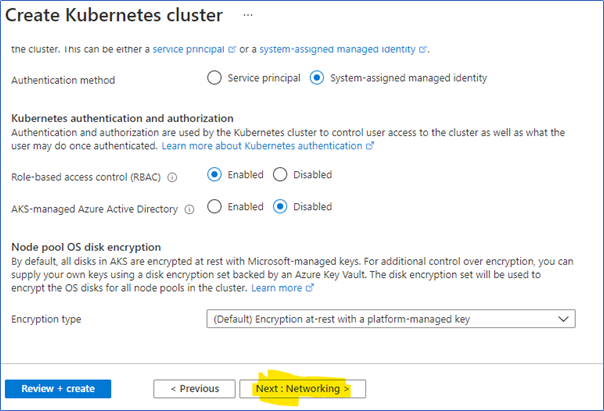Proceed with Next : Networking button

tap(303, 388)
